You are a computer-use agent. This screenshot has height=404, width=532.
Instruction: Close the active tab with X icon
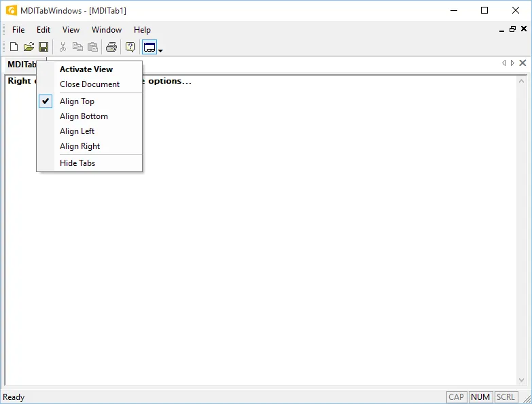point(523,63)
